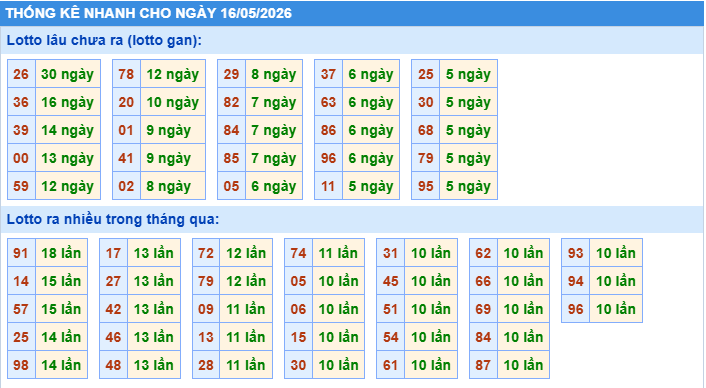Image resolution: width=706 pixels, height=388 pixels.
Task: Select the heading 'Lotto ra nhiều trong tháng qua:'
Action: click(x=113, y=219)
